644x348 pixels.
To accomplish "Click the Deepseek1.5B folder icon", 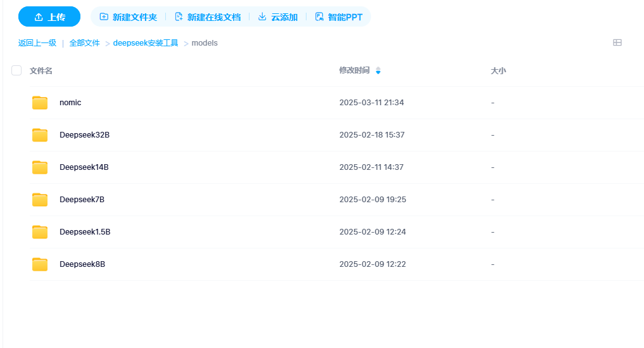I will pos(40,232).
